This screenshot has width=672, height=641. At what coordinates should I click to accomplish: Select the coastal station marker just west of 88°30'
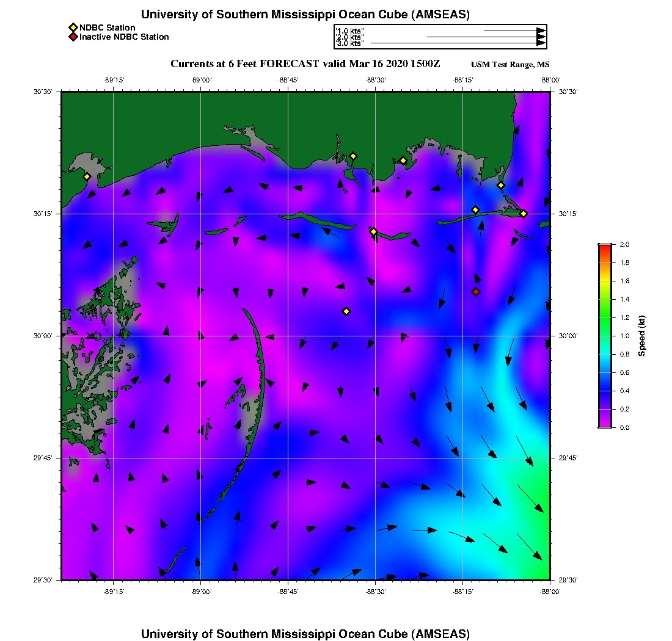(x=353, y=156)
